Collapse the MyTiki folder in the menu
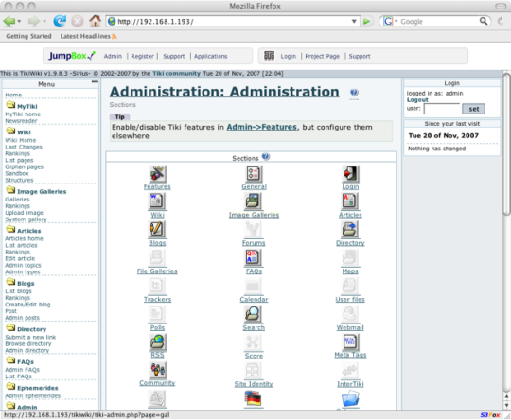 pos(10,105)
